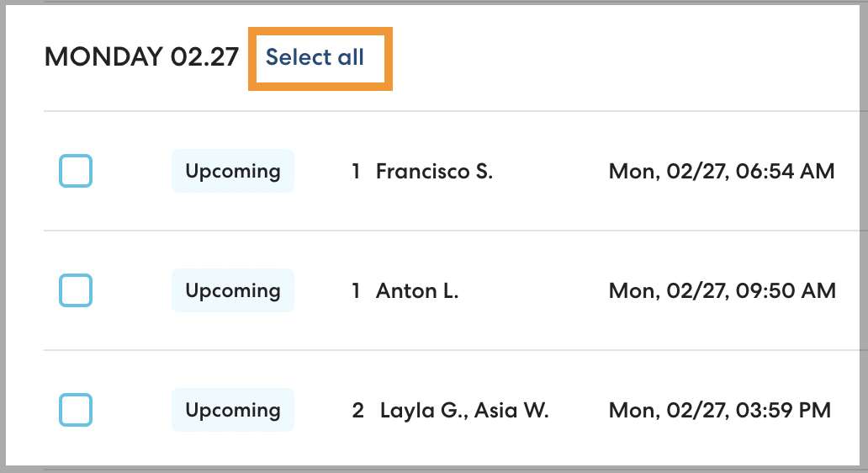Click the MONDAY word in the heading

[103, 57]
